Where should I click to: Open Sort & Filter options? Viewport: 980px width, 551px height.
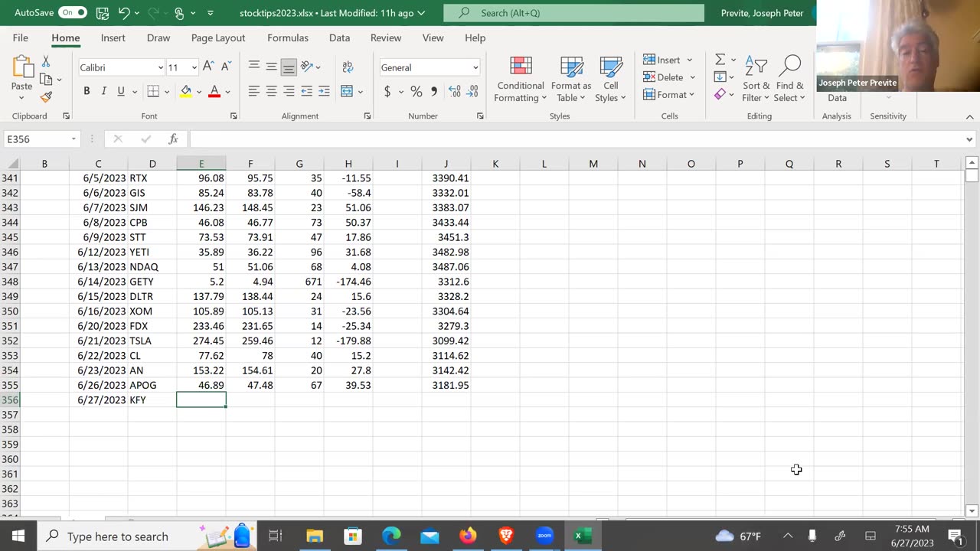[756, 79]
